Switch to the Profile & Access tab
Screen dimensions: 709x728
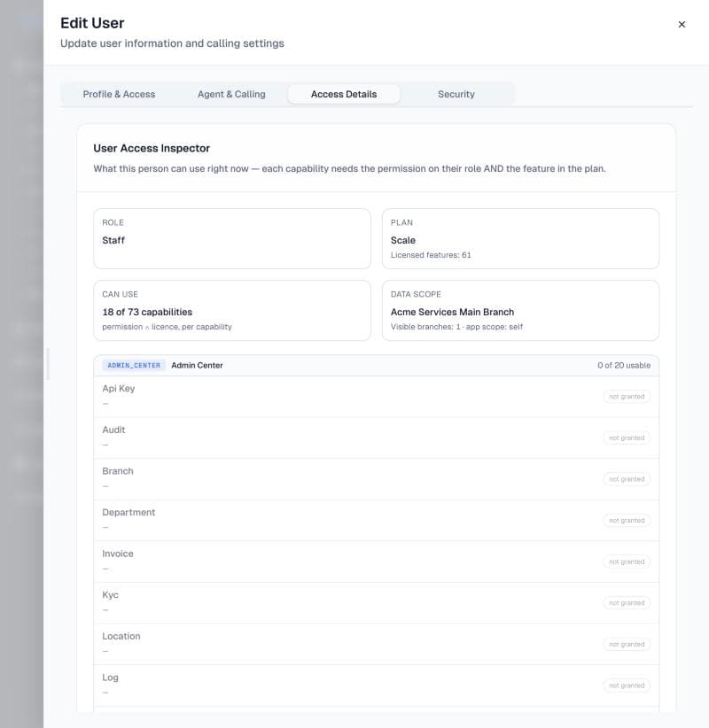click(x=119, y=94)
